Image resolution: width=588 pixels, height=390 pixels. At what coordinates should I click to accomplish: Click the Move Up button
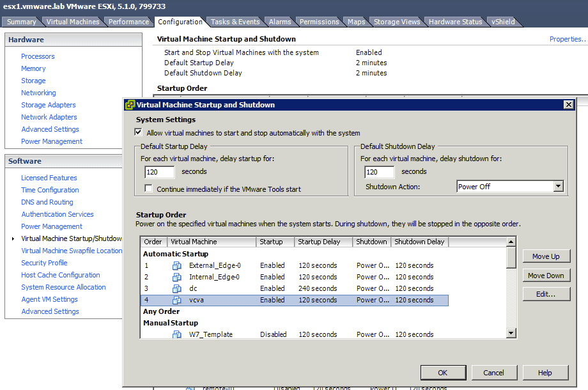(x=546, y=256)
